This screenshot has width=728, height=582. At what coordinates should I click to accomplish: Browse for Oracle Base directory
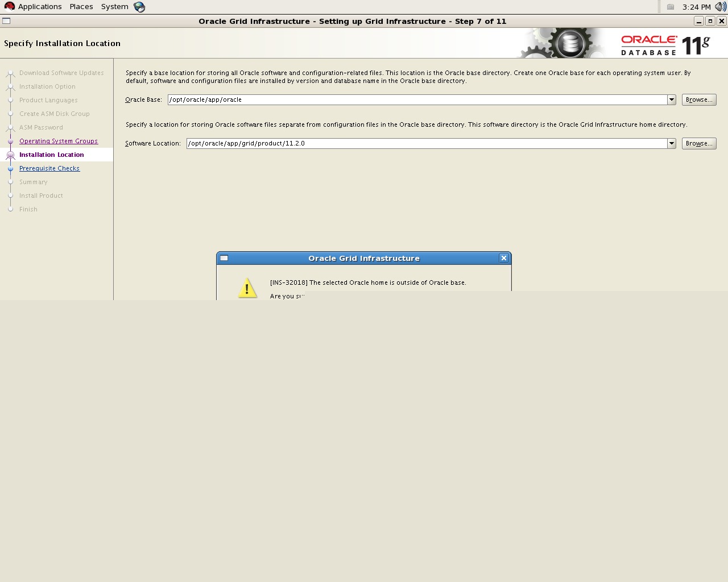699,99
